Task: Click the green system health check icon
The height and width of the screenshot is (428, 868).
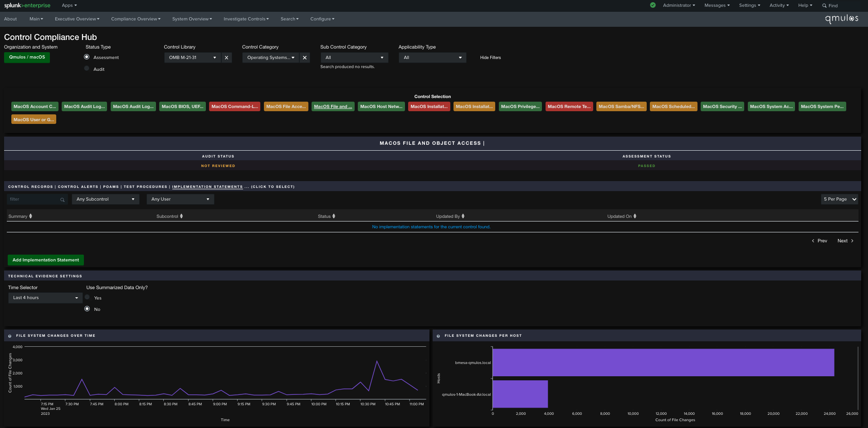Action: click(x=653, y=5)
